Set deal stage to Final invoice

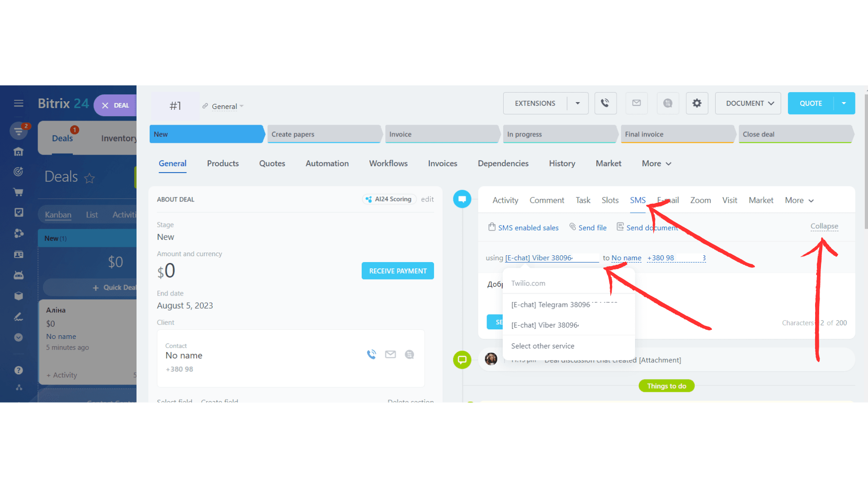[x=678, y=134]
